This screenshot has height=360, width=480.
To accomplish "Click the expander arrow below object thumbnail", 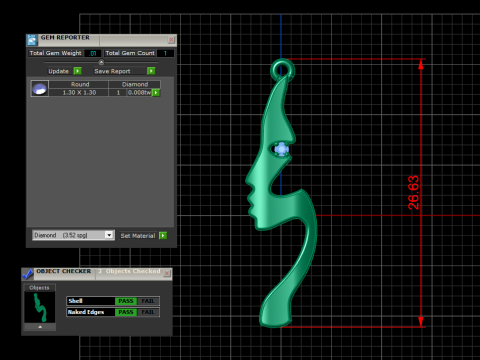I will [x=40, y=327].
